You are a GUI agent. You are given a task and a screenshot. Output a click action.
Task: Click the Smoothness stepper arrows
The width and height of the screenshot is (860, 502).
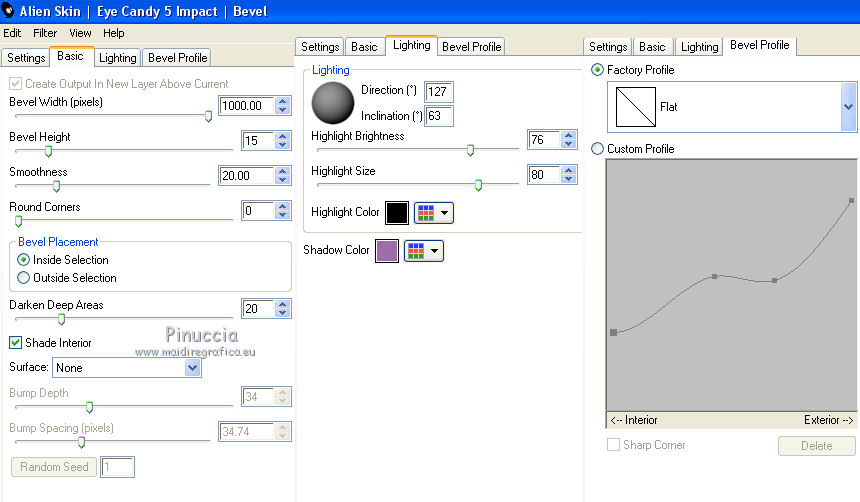pyautogui.click(x=282, y=176)
